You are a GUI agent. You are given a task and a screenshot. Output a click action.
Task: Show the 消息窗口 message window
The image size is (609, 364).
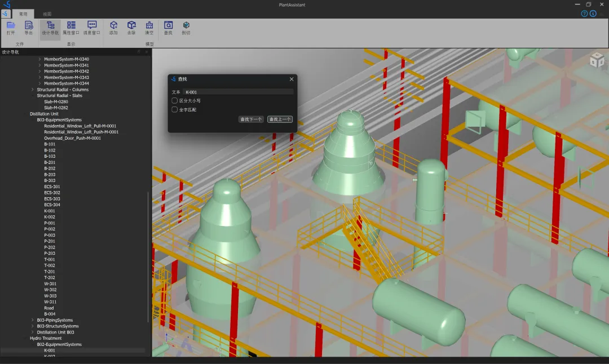pyautogui.click(x=92, y=28)
